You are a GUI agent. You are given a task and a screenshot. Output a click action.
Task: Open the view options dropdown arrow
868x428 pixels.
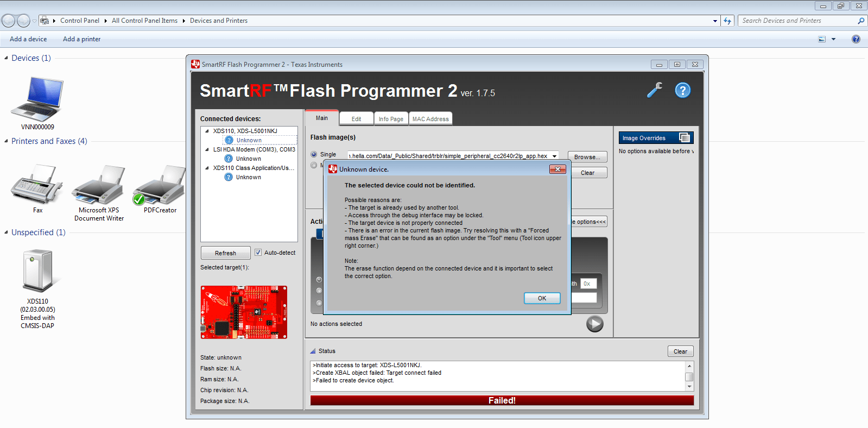(x=833, y=39)
